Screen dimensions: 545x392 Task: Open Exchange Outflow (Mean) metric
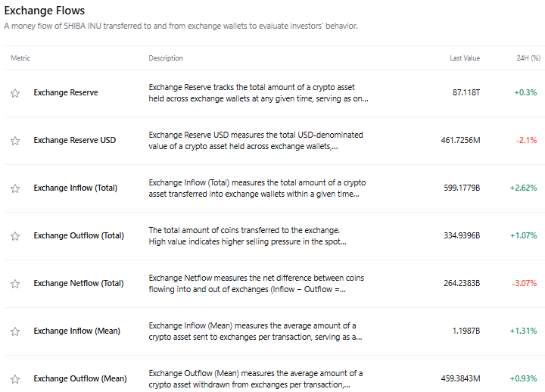coord(80,378)
